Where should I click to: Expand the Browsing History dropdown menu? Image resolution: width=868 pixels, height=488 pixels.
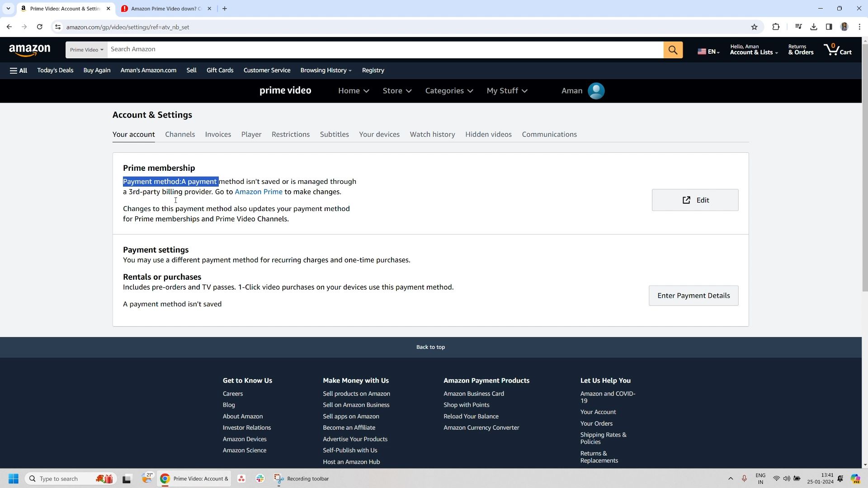coord(326,70)
